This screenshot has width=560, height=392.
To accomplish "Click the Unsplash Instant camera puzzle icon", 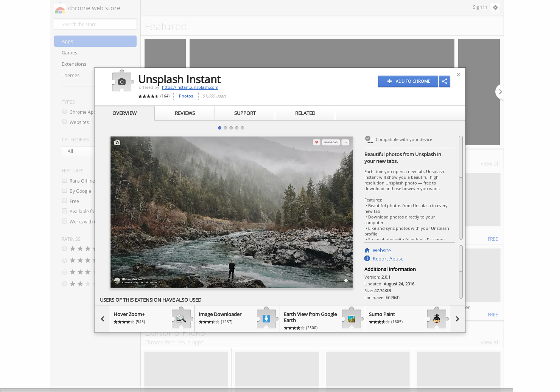I will click(121, 81).
